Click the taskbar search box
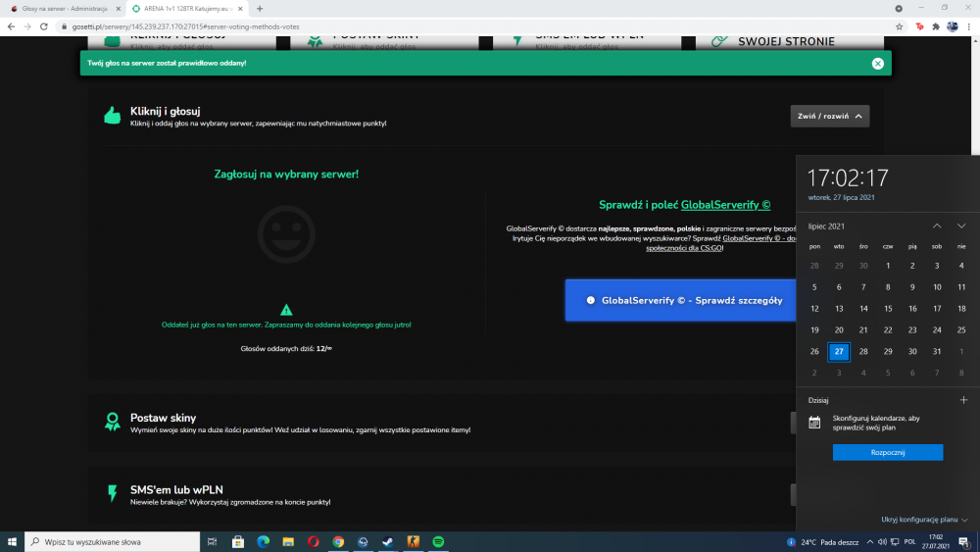This screenshot has width=980, height=552. coord(113,542)
